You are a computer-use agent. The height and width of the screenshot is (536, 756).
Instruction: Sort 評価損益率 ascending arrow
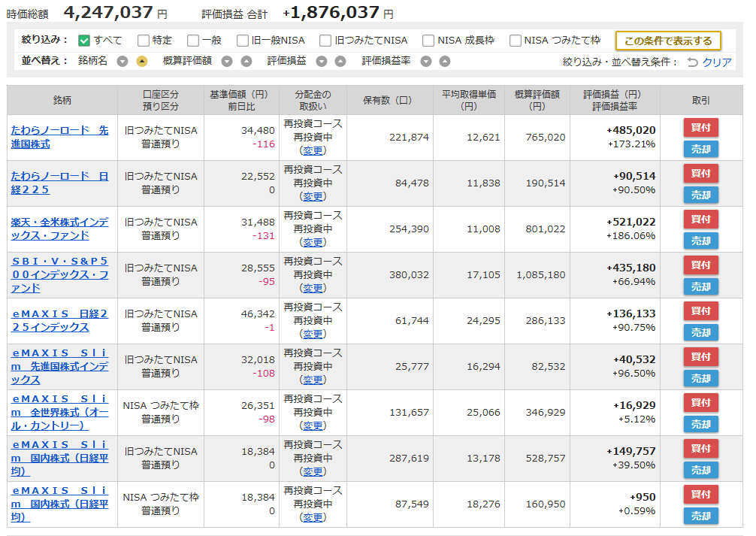coord(445,62)
